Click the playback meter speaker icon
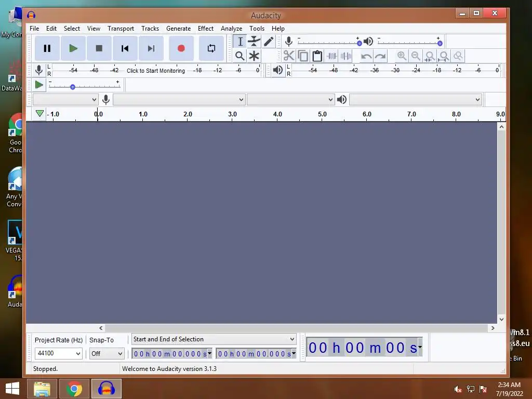Viewport: 532px width, 399px height. (278, 70)
